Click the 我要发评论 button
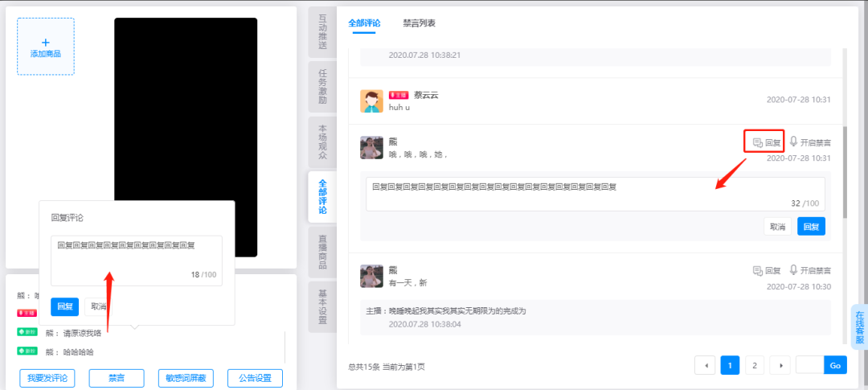Screen dimensions: 868x390 tap(47, 379)
